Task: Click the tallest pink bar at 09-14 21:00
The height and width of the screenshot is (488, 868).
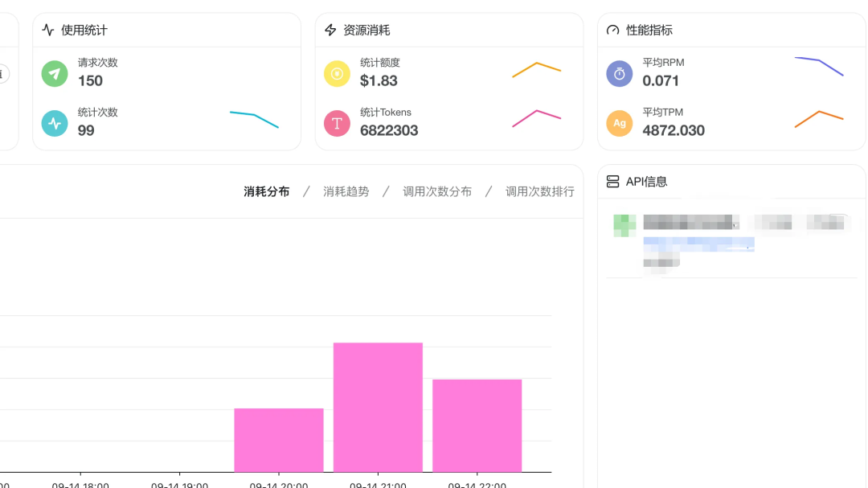Action: (378, 408)
